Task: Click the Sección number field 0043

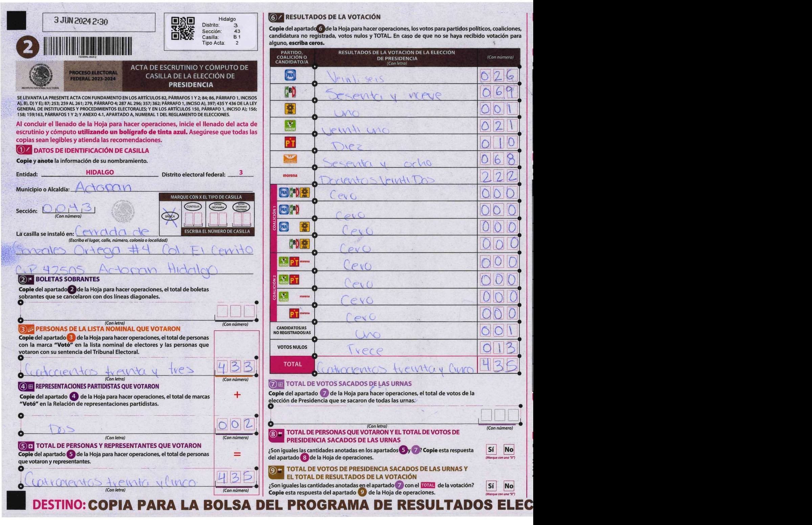Action: pos(69,208)
